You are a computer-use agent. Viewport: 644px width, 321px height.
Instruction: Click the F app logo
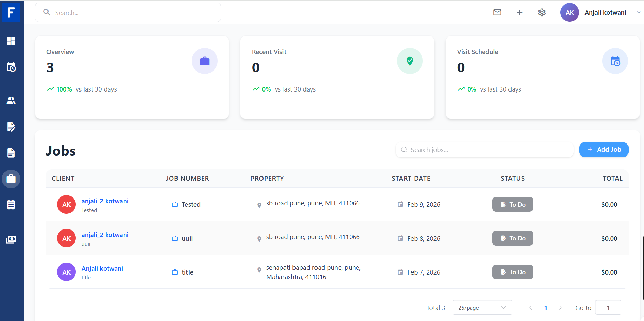(11, 12)
